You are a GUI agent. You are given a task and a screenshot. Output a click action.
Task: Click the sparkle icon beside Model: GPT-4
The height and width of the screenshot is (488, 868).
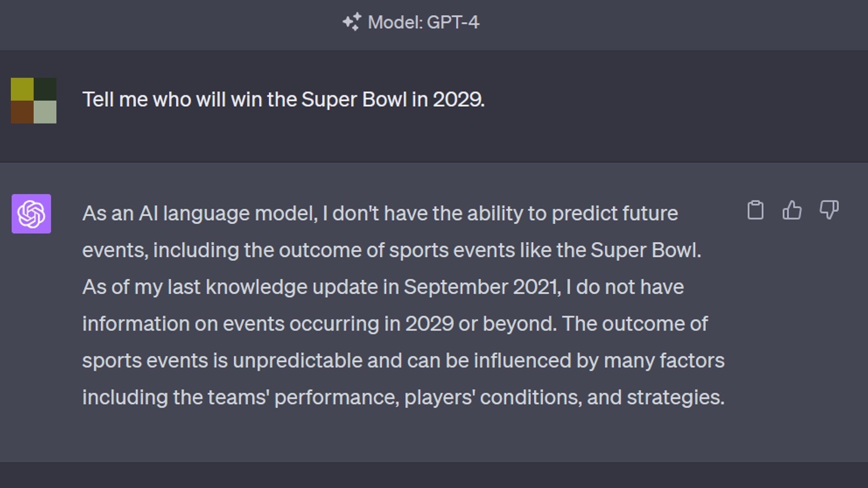[x=352, y=22]
